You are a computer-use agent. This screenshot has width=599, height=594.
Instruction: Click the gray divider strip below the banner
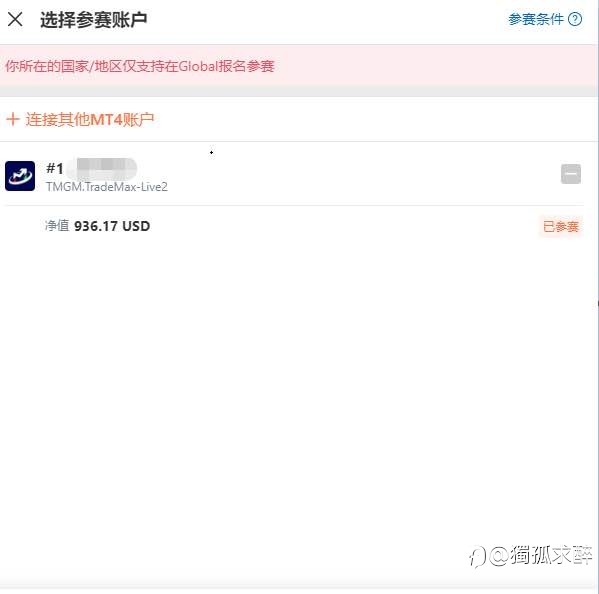coord(299,91)
